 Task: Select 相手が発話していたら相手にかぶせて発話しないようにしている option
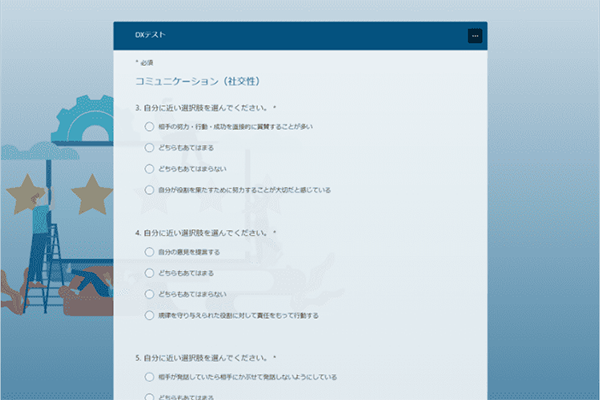(x=150, y=378)
